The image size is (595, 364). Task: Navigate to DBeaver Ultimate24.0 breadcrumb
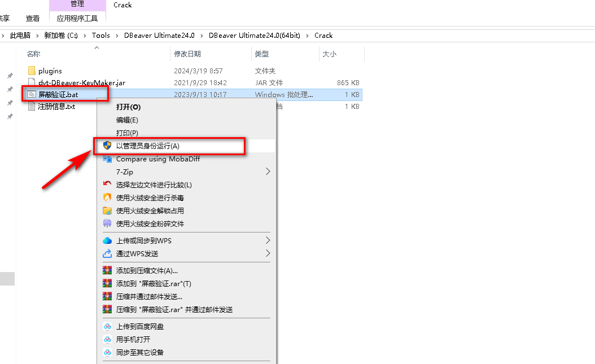tap(159, 35)
